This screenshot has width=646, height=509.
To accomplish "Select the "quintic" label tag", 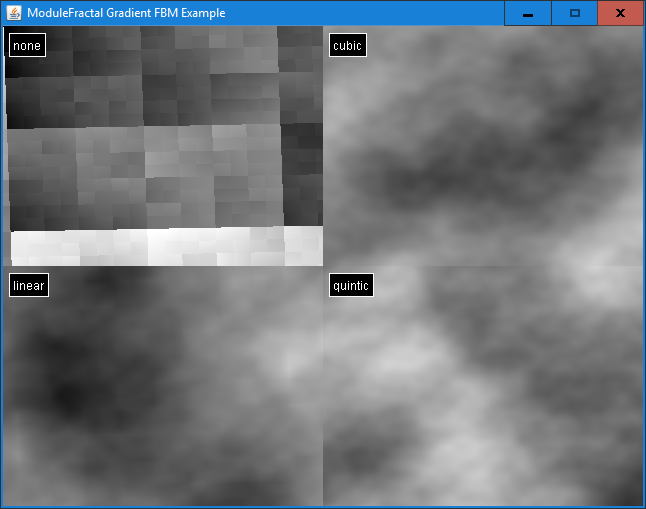I will click(x=351, y=286).
